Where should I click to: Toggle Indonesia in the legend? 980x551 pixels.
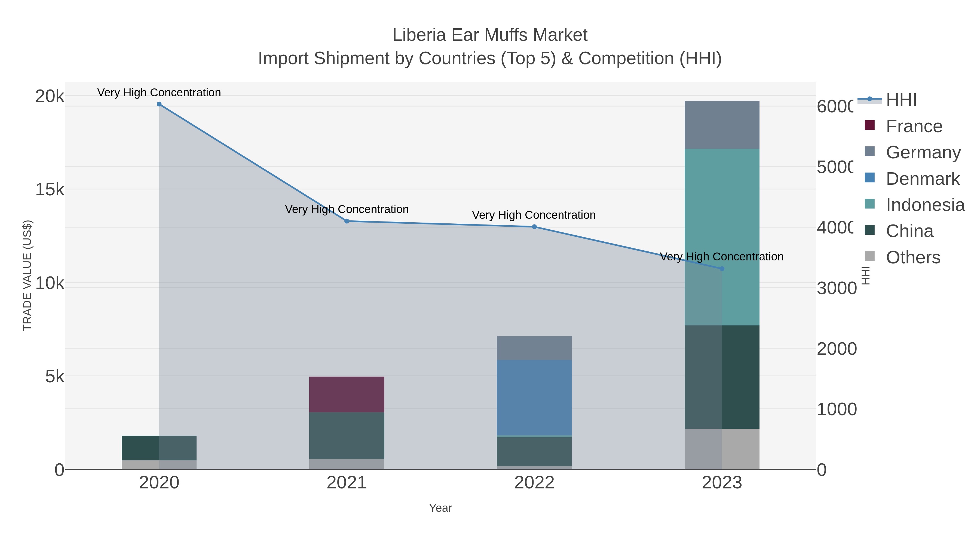915,205
